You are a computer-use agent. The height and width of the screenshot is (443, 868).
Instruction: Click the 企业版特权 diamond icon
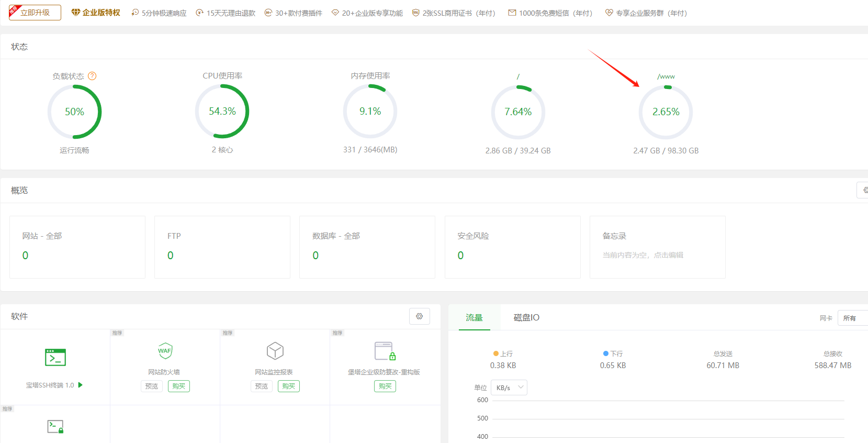pos(76,13)
